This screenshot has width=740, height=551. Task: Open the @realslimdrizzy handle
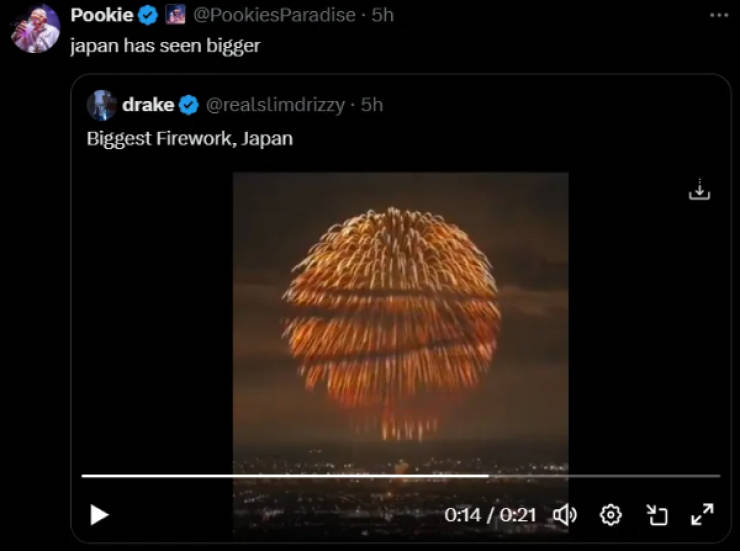click(x=275, y=105)
